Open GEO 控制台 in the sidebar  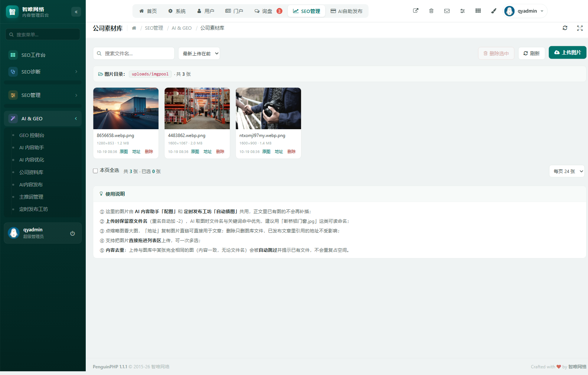[32, 135]
